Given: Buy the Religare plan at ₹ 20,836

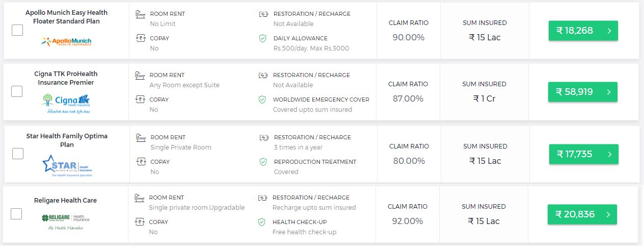Looking at the screenshot, I should 582,214.
